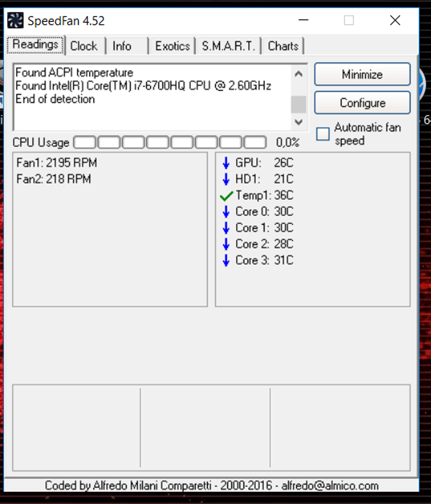Viewport: 431px width, 504px height.
Task: Click the green checkmark beside Temp1
Action: (226, 196)
